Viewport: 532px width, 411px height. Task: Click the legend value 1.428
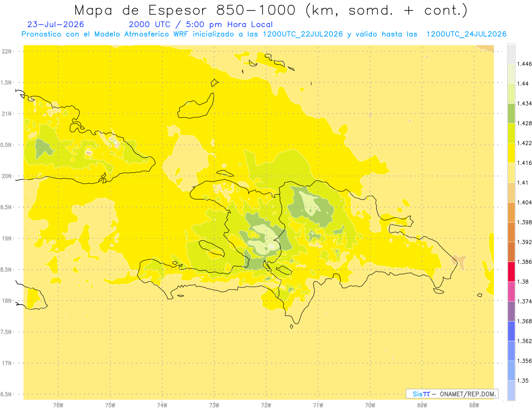(x=524, y=123)
